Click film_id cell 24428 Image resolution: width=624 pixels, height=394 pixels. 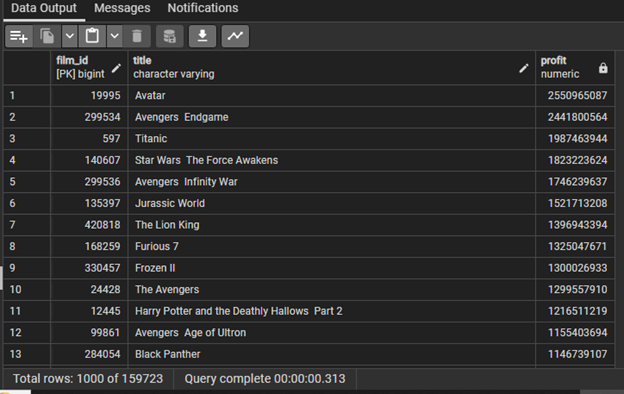pos(89,289)
